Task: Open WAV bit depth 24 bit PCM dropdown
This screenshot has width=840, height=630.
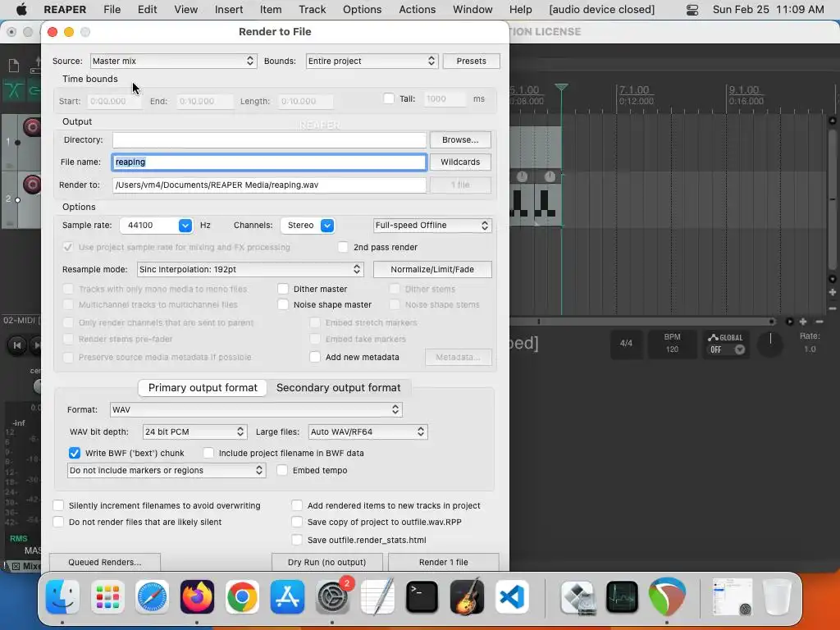Action: pyautogui.click(x=194, y=431)
